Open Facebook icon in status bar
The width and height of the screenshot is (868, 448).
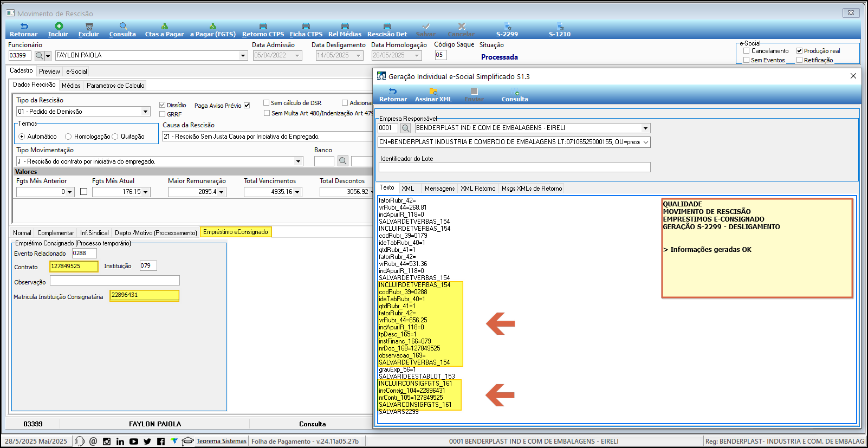[x=161, y=441]
